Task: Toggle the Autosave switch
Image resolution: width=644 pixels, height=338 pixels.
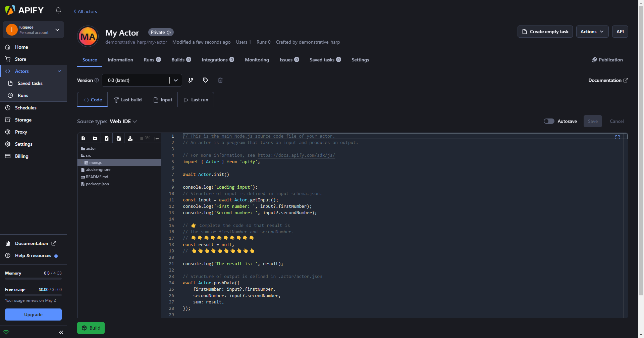Action: click(549, 121)
